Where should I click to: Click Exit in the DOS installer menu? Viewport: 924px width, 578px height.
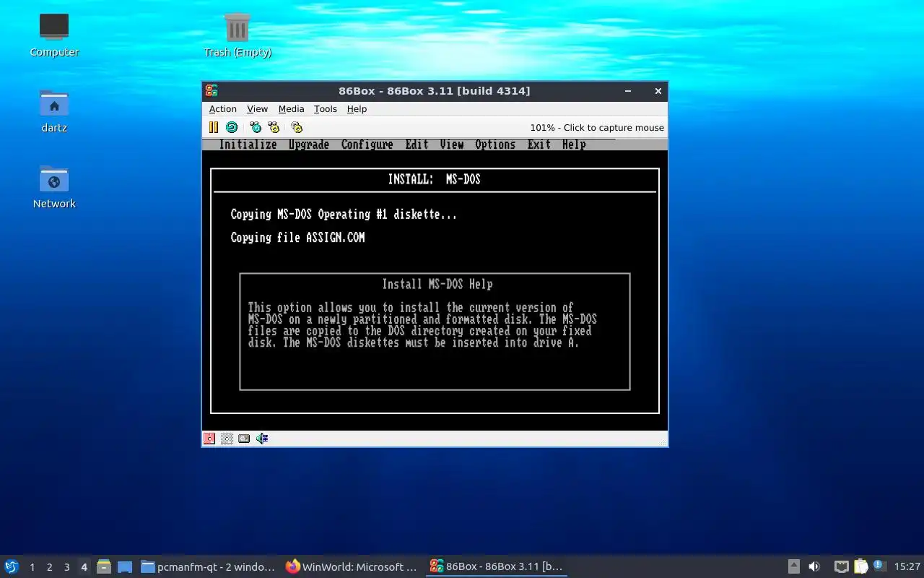539,144
